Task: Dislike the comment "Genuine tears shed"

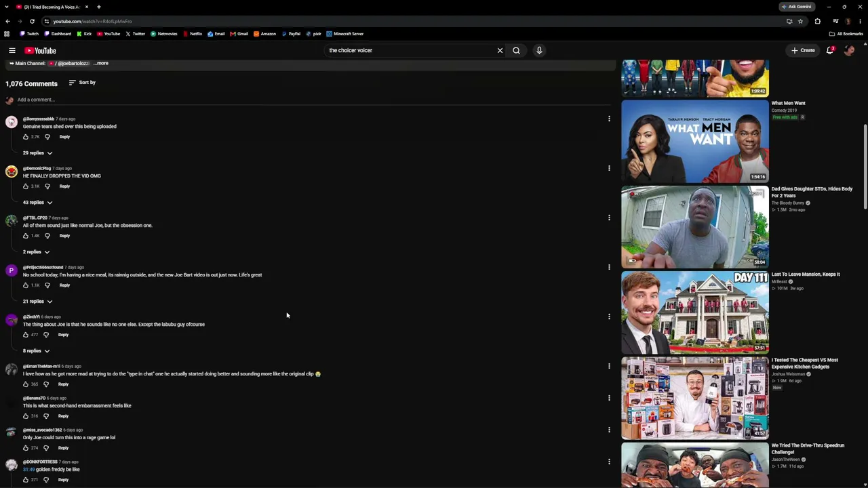Action: point(47,137)
